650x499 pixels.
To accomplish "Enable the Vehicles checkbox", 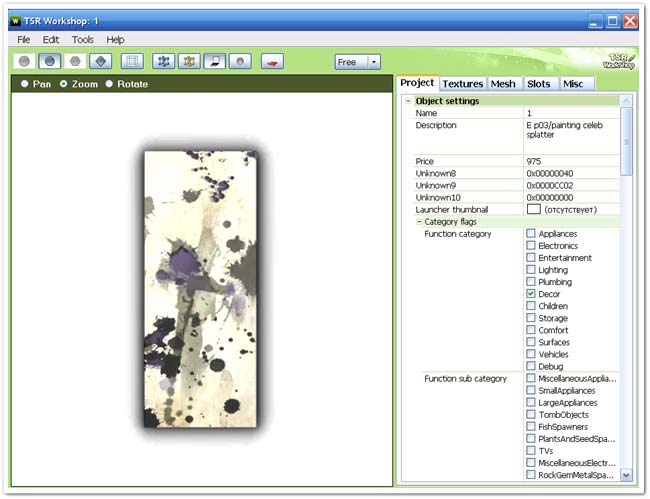I will (531, 354).
